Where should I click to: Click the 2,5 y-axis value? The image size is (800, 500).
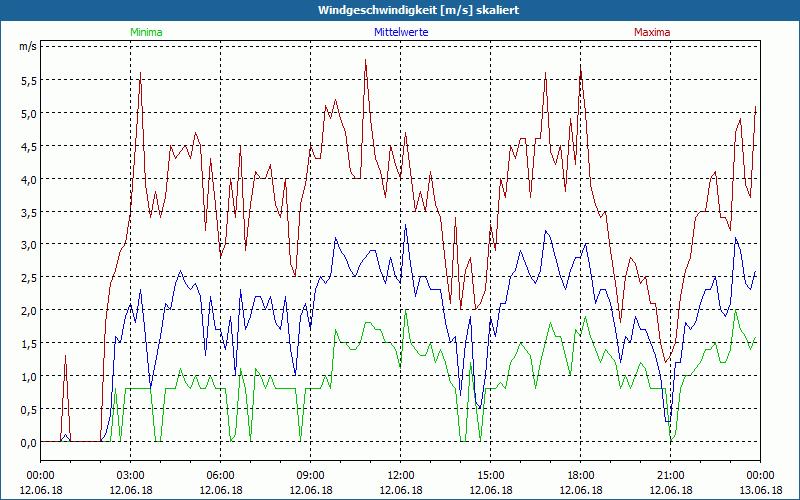click(x=29, y=278)
